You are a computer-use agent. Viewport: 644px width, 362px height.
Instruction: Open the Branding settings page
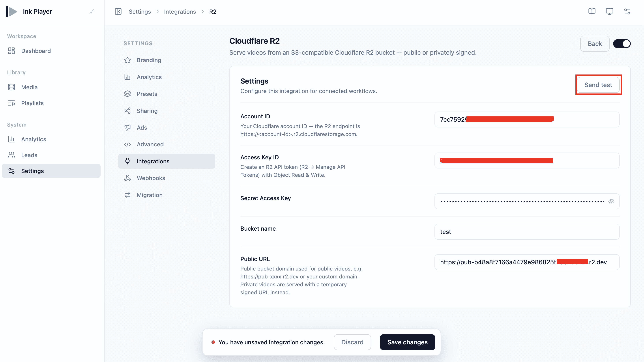167,60
